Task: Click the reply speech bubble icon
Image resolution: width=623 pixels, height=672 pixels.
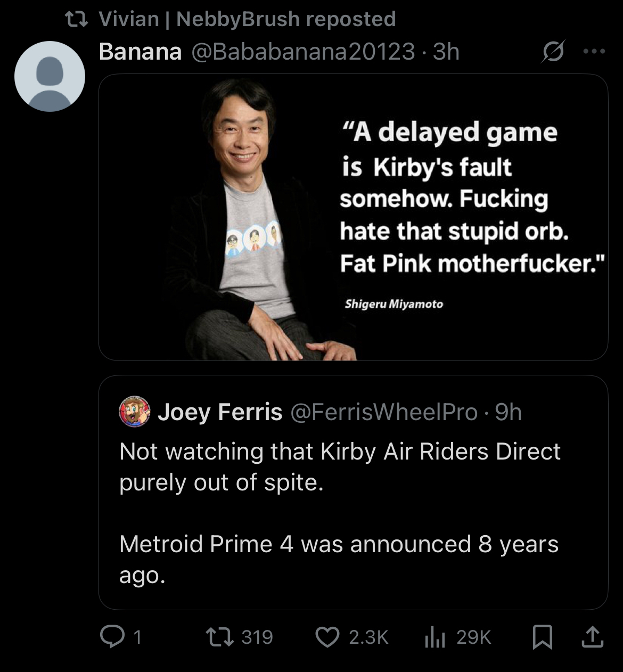Action: coord(111,637)
